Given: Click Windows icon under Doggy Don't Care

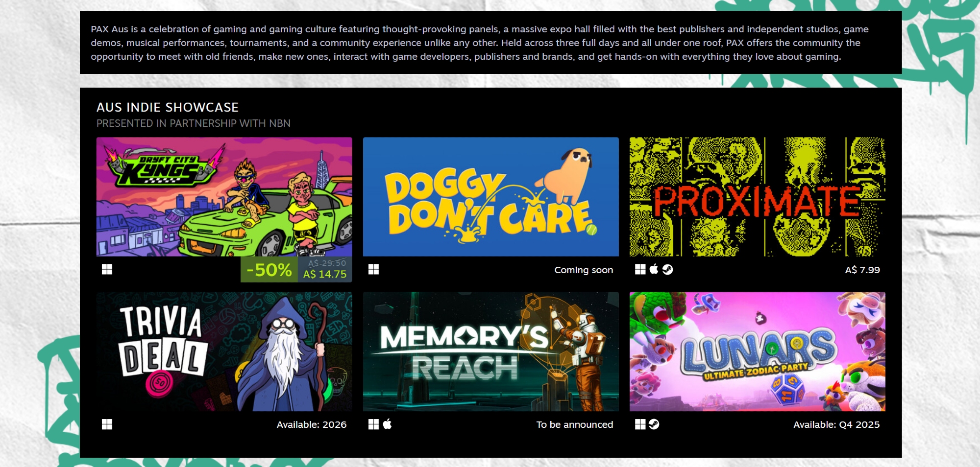Looking at the screenshot, I should click(x=373, y=269).
